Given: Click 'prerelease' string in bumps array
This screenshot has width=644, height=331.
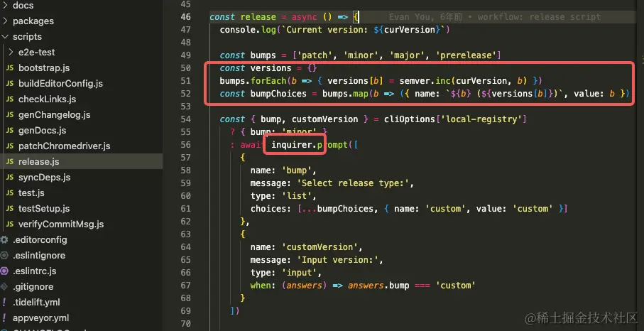Looking at the screenshot, I should pyautogui.click(x=466, y=55).
